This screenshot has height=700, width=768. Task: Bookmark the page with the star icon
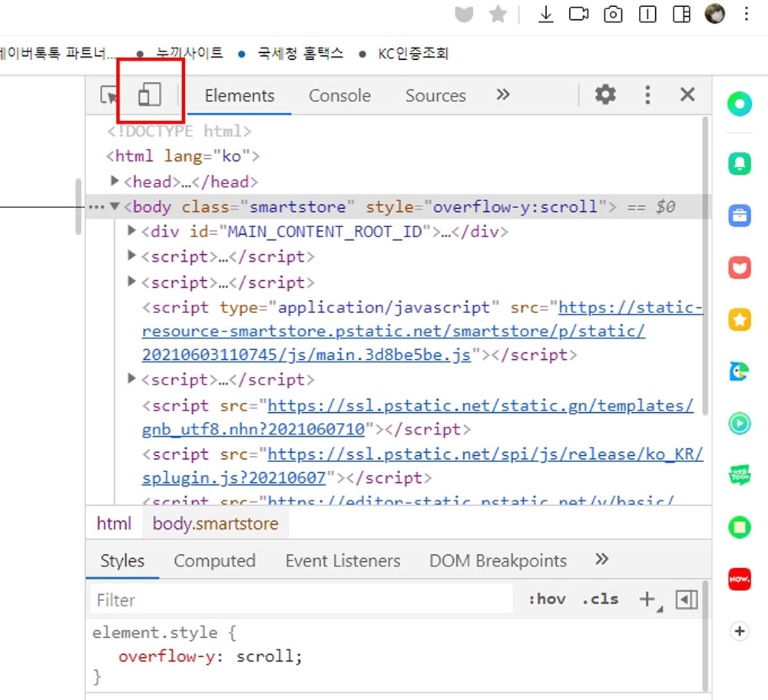pyautogui.click(x=498, y=14)
